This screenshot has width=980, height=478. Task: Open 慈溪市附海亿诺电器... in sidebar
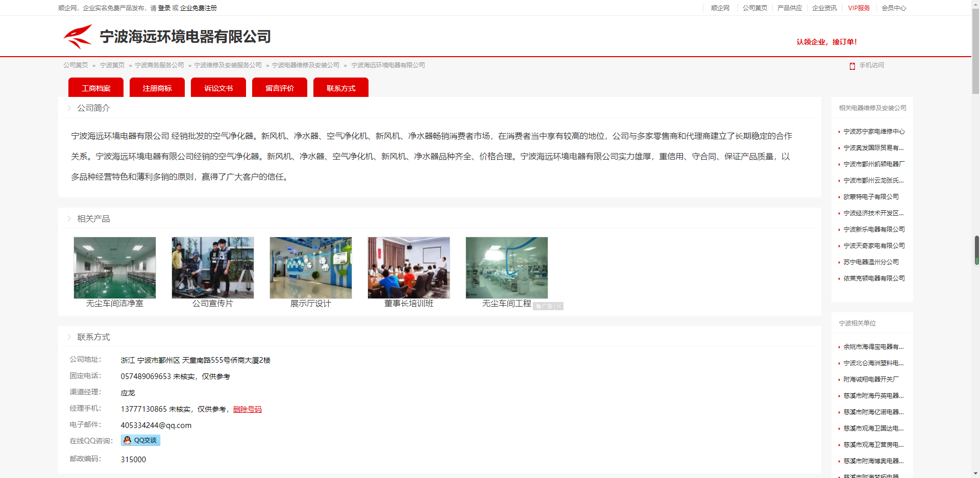(x=873, y=412)
